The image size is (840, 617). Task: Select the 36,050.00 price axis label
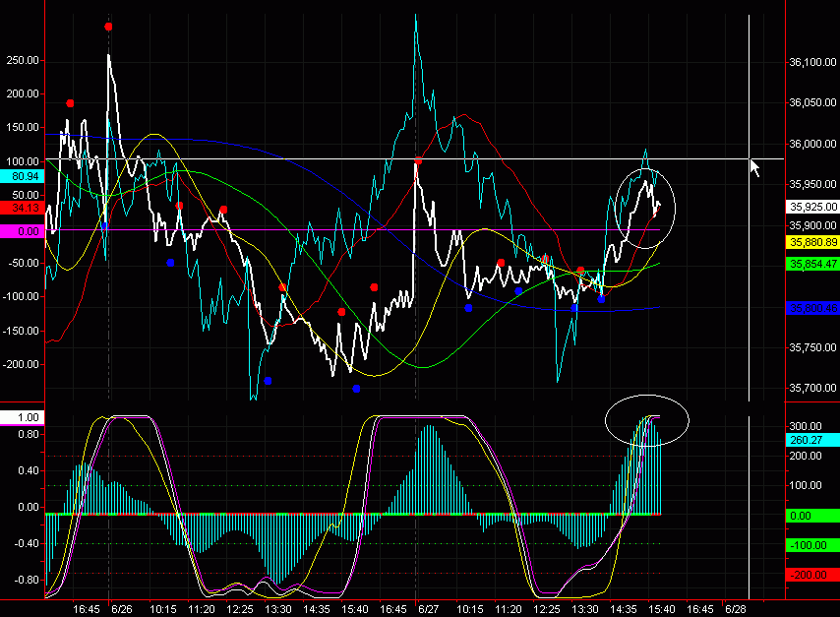coord(812,102)
